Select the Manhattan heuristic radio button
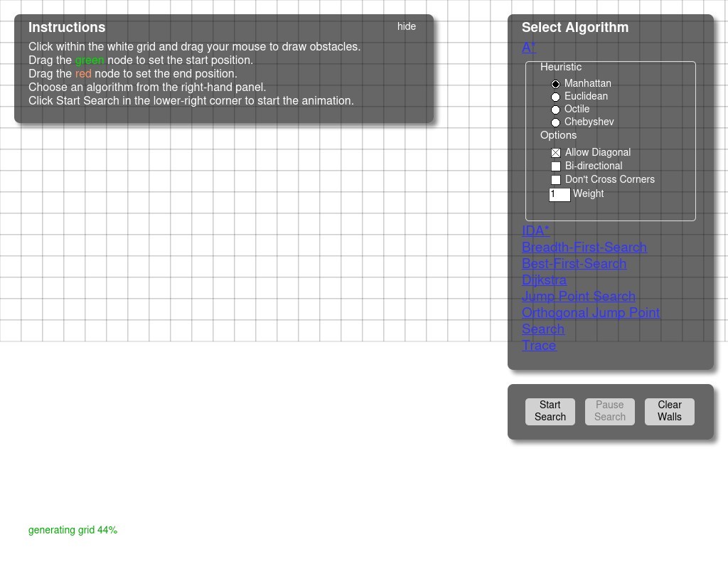The image size is (728, 569). pyautogui.click(x=556, y=84)
